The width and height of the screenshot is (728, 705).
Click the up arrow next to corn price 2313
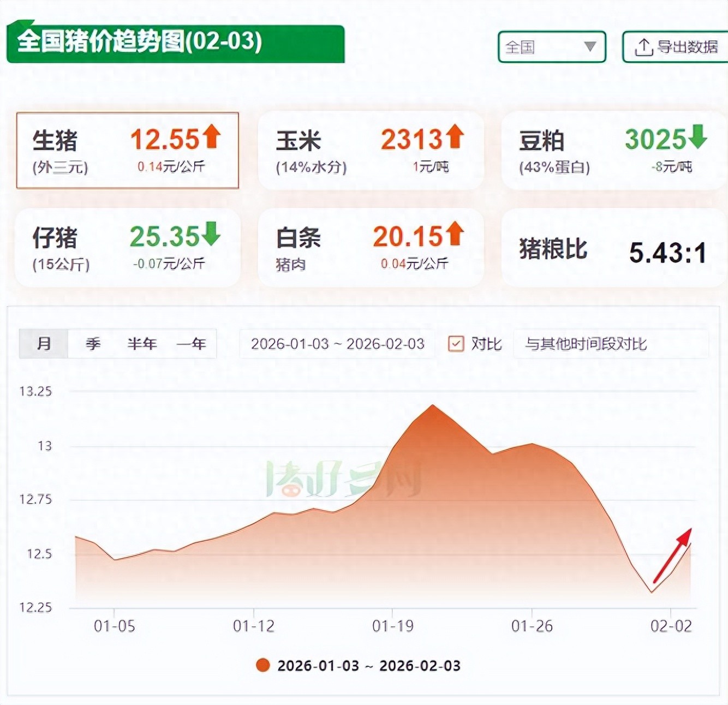tap(455, 136)
